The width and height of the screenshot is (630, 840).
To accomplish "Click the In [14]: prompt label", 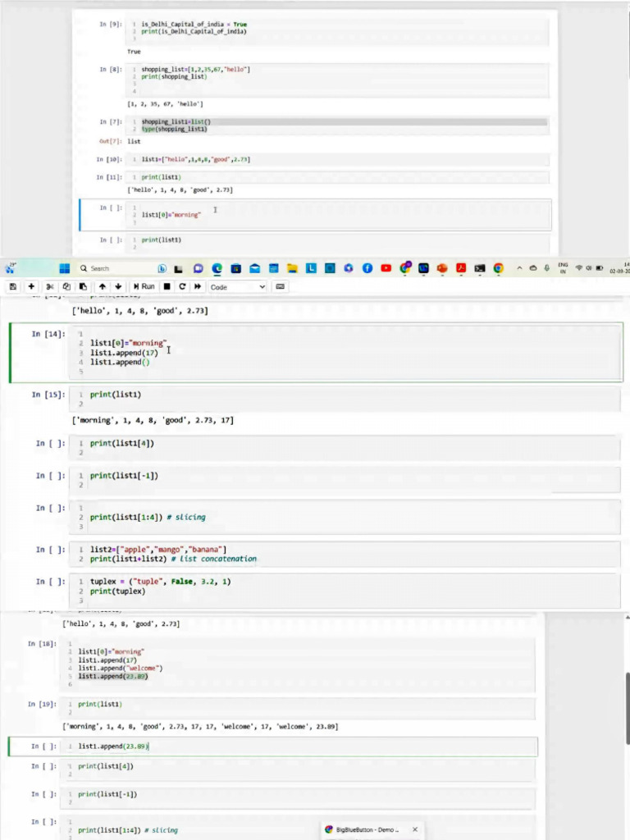I will [x=48, y=334].
